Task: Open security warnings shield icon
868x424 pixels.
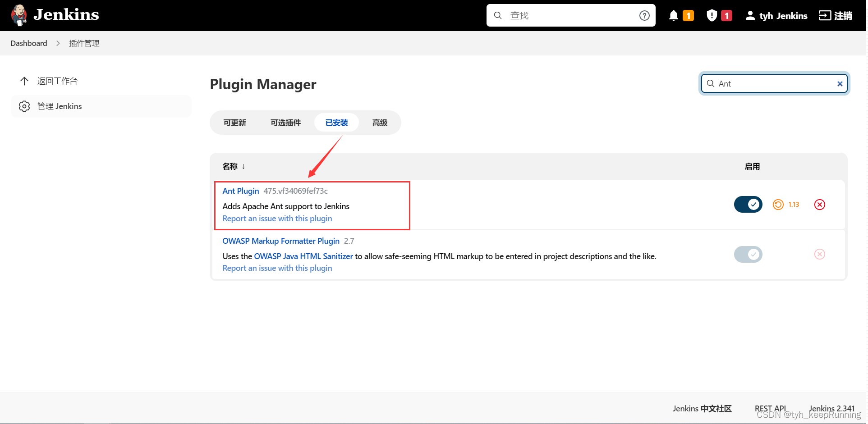Action: 712,16
